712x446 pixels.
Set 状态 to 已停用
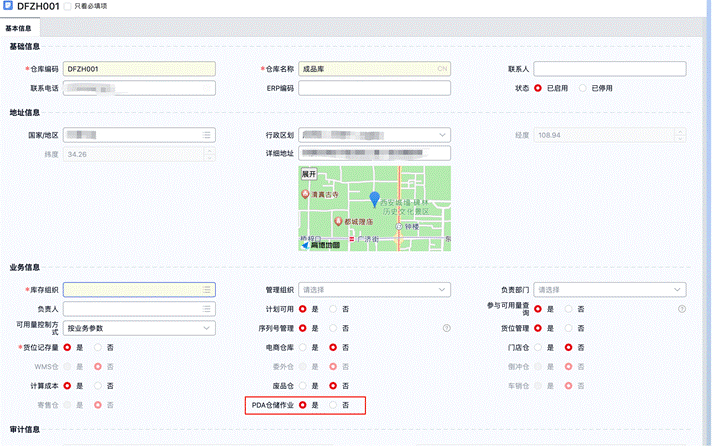coord(583,88)
